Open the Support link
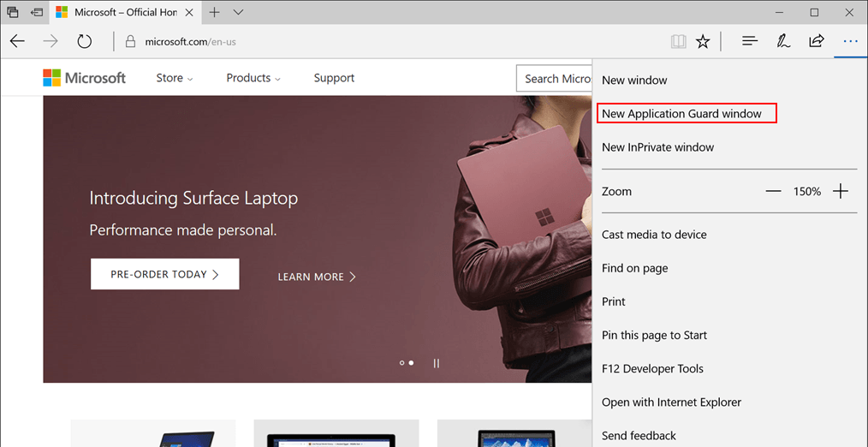 (x=334, y=78)
